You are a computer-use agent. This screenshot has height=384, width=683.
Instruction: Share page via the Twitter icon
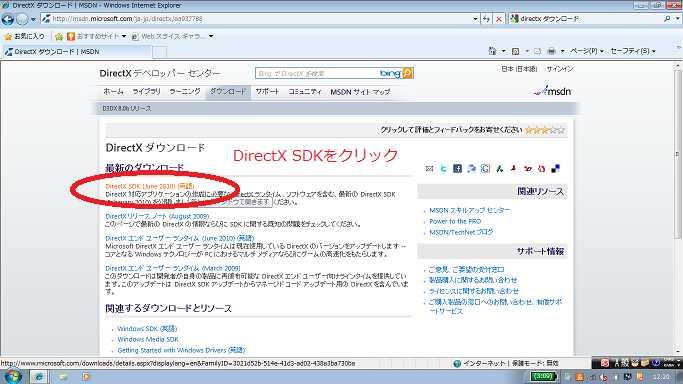point(443,168)
